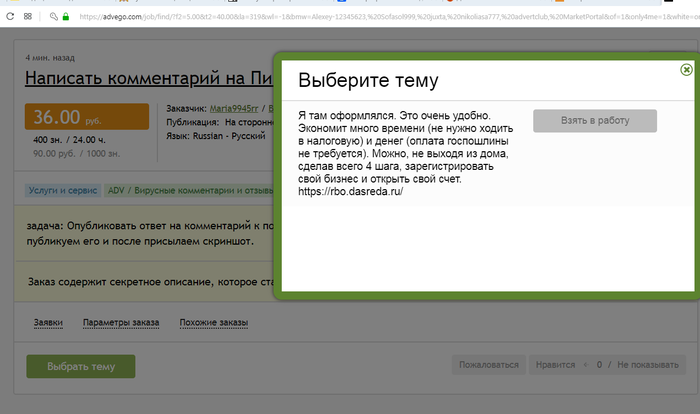Select 'ADV / Вирусные комментарии' category tag
The image size is (700, 414).
[190, 190]
